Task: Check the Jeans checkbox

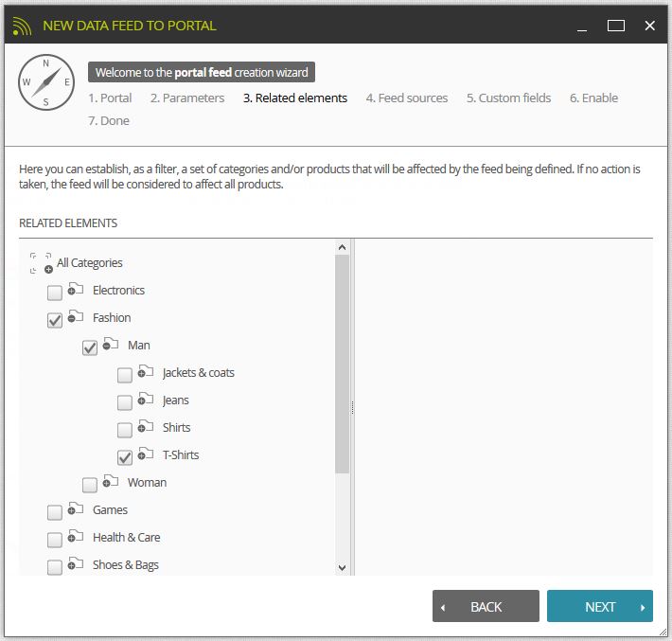Action: 125,402
